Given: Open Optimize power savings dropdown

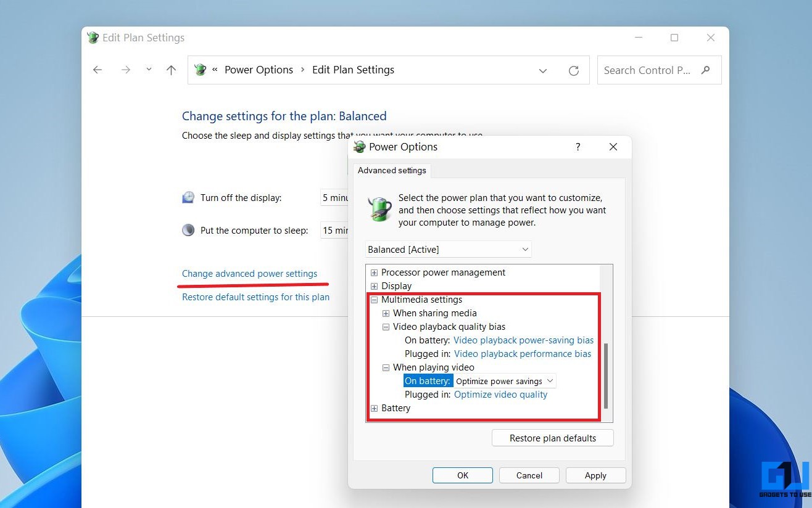Looking at the screenshot, I should click(x=505, y=381).
